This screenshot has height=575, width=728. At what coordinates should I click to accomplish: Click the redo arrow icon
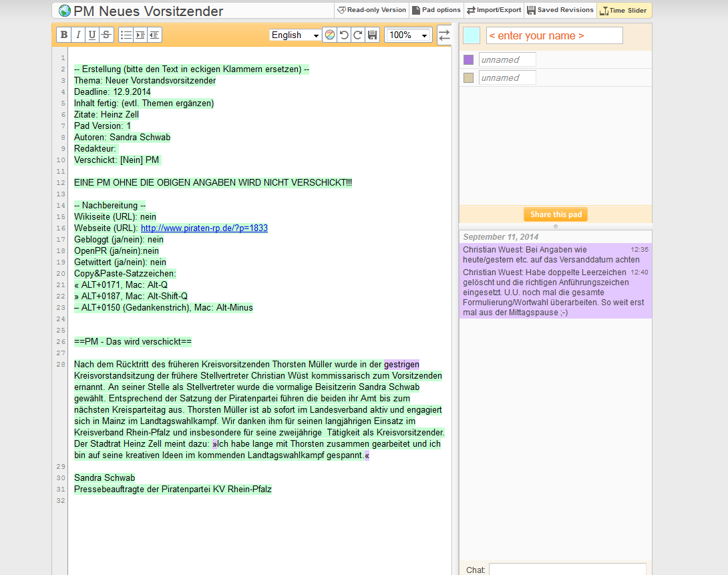click(358, 35)
